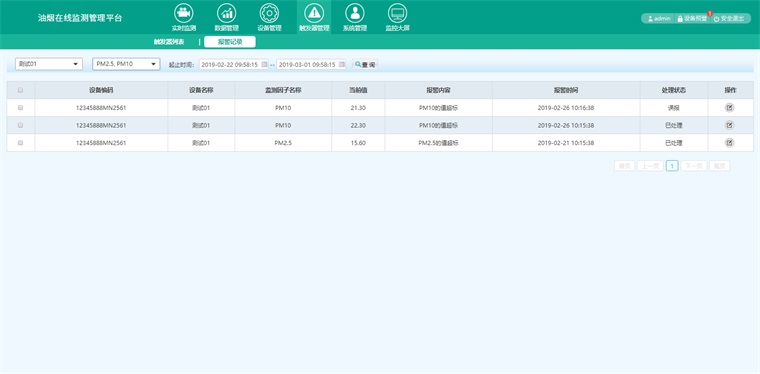Expand the 测试01 device dropdown

49,64
